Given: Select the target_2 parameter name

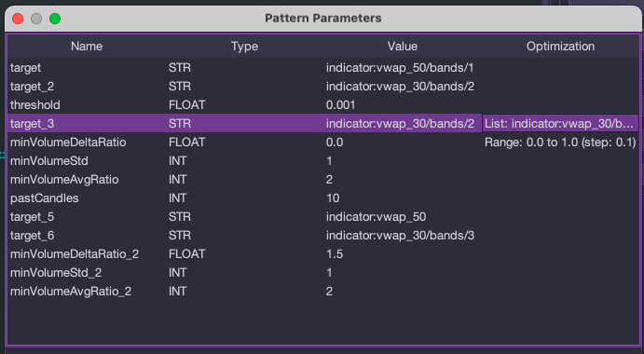Looking at the screenshot, I should 32,87.
